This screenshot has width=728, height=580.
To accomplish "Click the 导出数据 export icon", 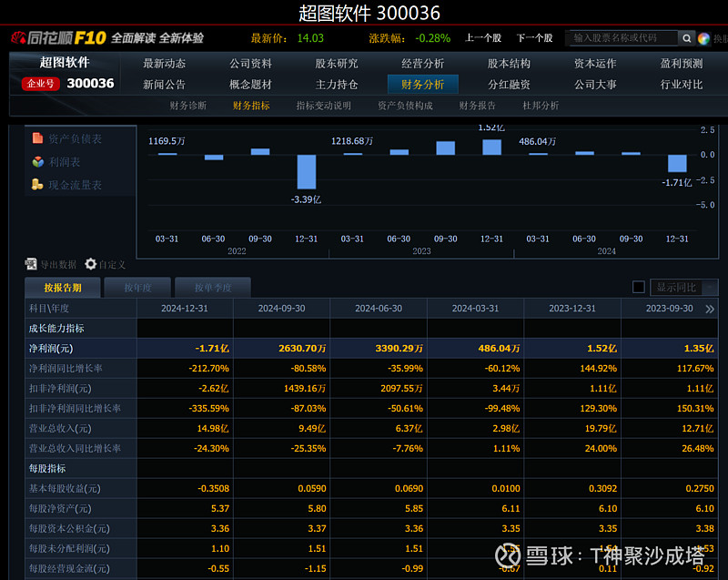I will click(32, 264).
